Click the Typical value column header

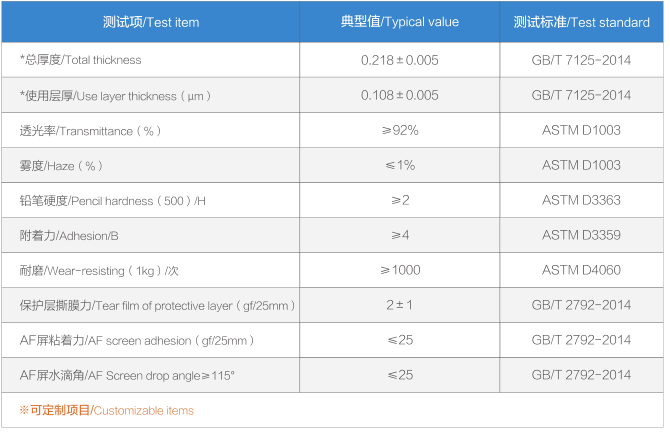pyautogui.click(x=400, y=21)
